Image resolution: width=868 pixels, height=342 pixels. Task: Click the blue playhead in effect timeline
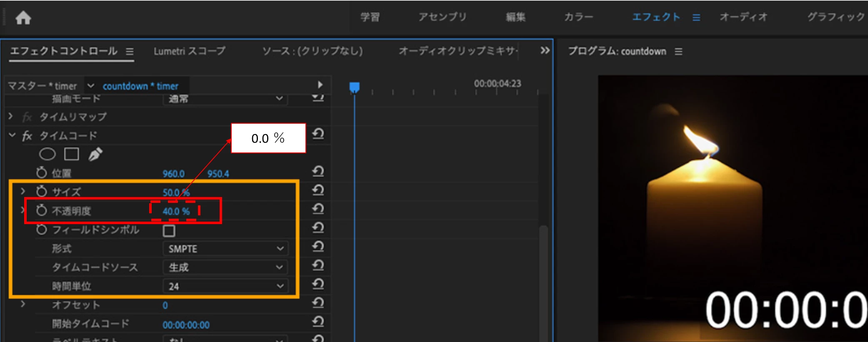click(x=354, y=87)
